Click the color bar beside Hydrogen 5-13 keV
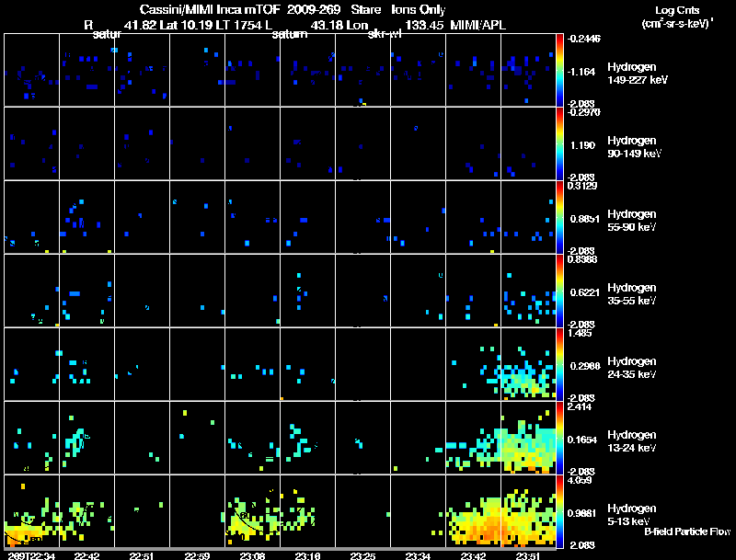 tap(559, 511)
